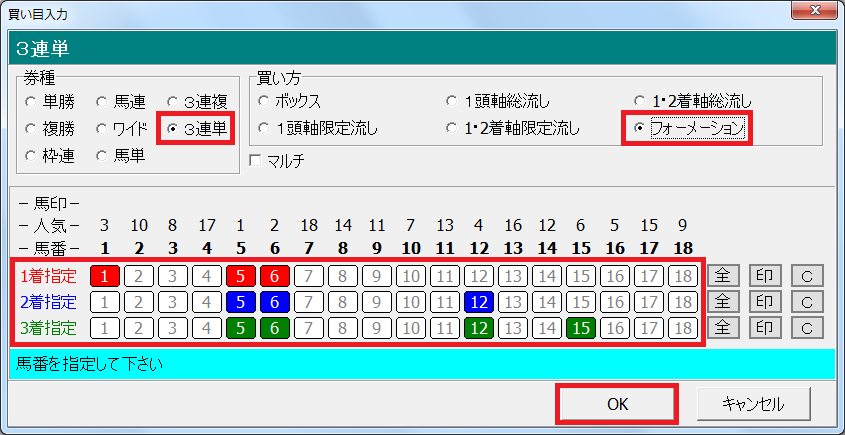Toggle horse 7 in 2着指定 row
845x435 pixels.
309,302
